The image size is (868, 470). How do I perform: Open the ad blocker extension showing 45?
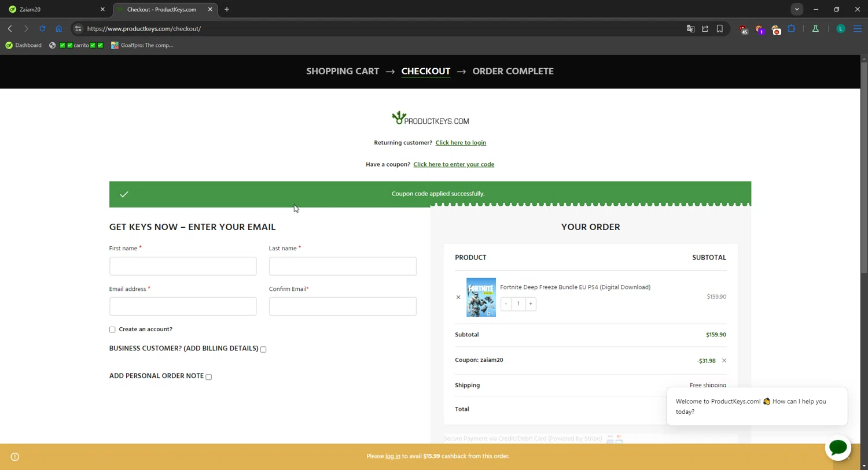[744, 29]
